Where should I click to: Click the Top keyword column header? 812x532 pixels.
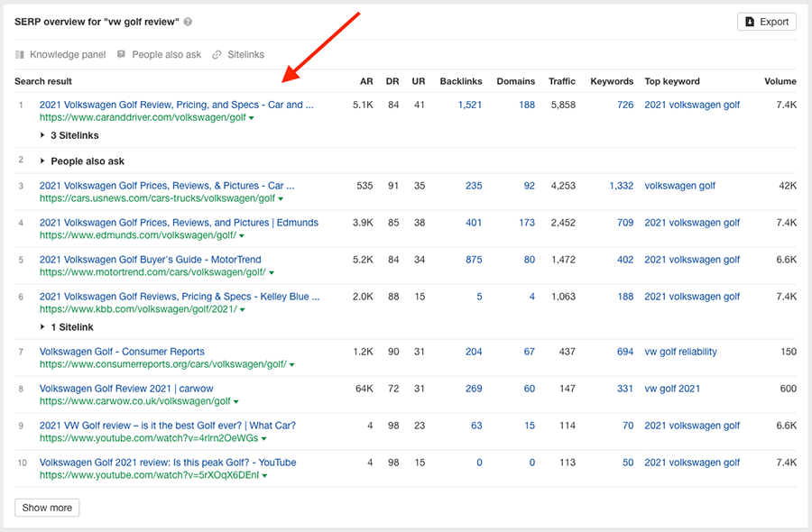(672, 81)
